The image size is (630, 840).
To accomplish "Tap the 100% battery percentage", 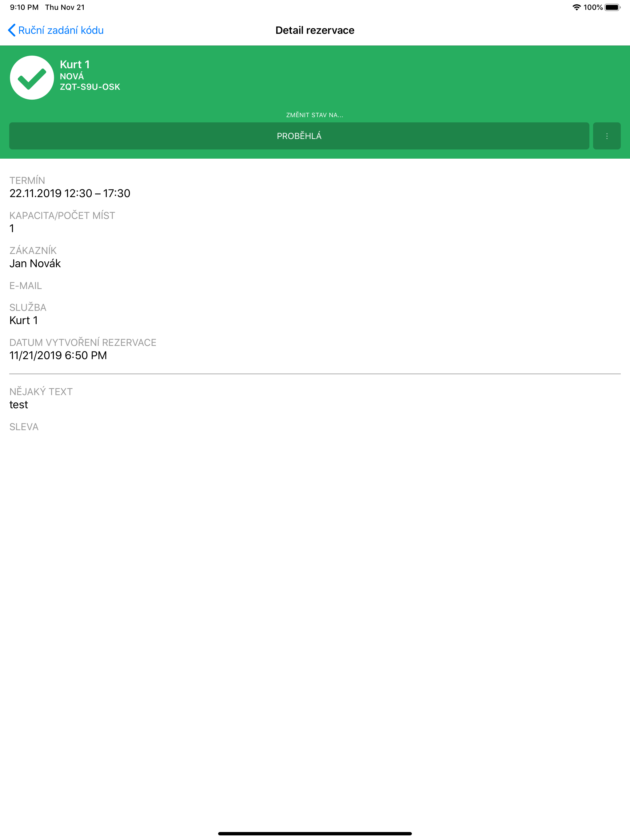I will coord(593,7).
